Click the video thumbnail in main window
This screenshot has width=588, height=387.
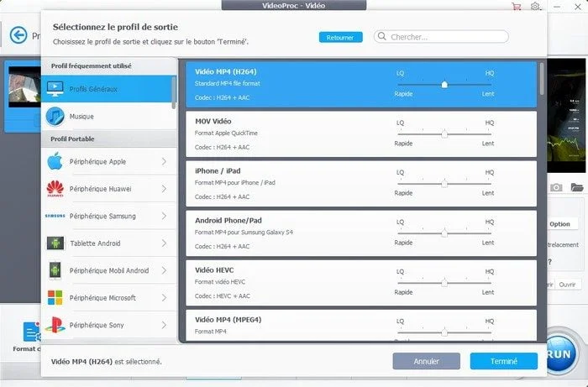click(x=24, y=87)
